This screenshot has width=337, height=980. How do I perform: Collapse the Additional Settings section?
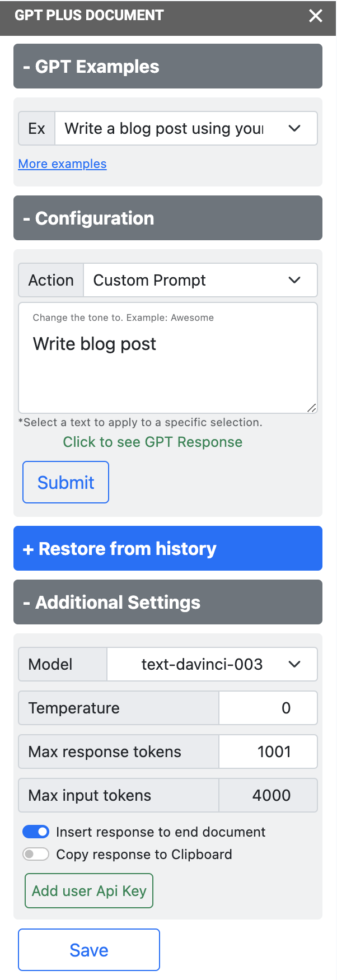[x=168, y=602]
